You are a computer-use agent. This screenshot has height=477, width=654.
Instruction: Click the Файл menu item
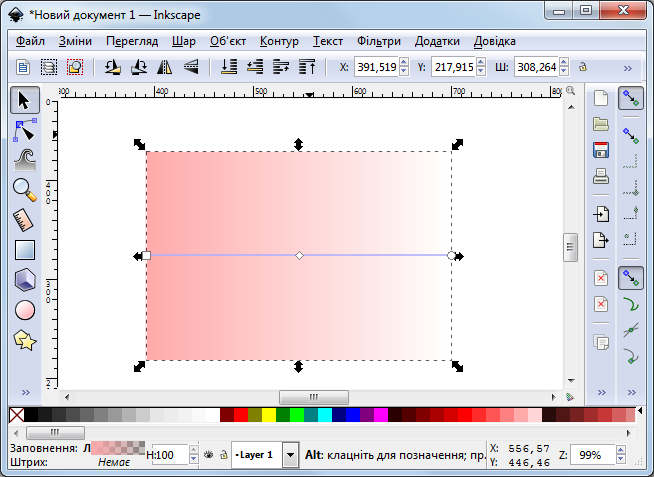point(30,41)
